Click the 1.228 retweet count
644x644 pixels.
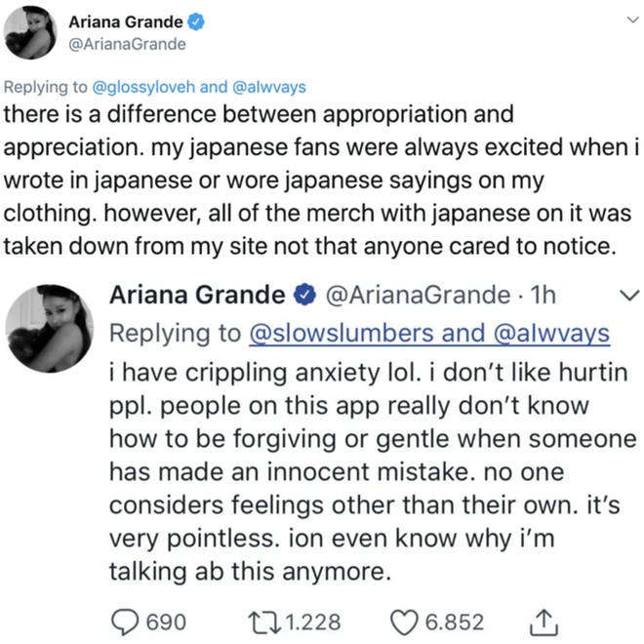tap(313, 623)
